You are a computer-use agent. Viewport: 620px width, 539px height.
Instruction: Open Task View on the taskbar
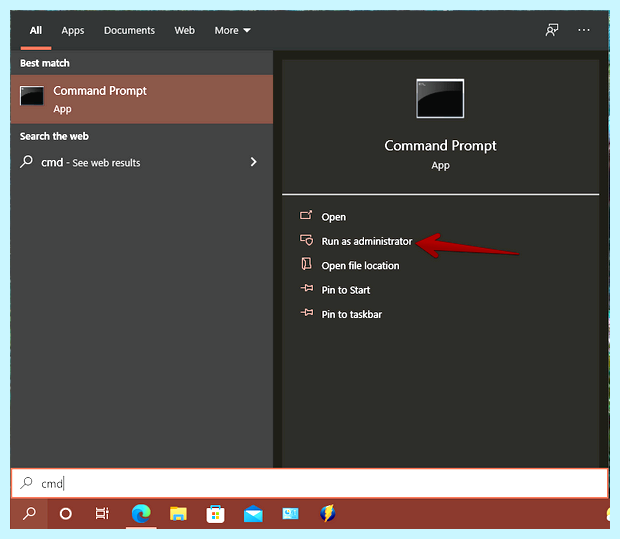point(102,514)
